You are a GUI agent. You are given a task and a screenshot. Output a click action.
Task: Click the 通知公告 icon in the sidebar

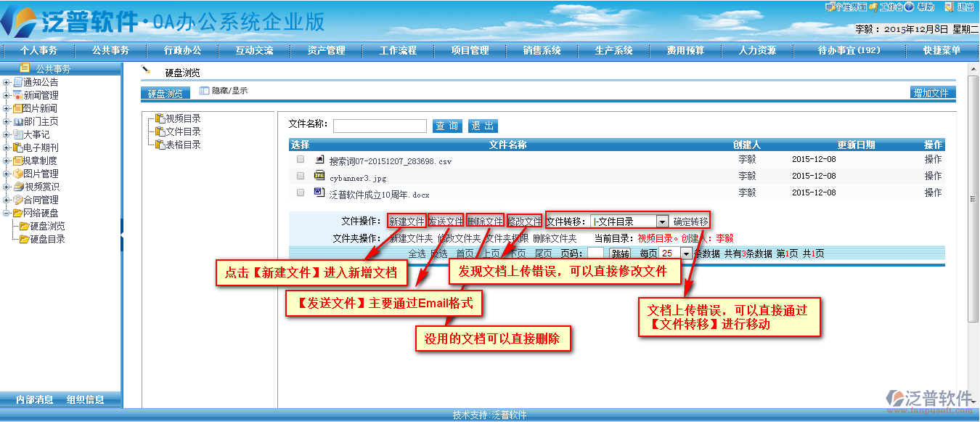17,82
